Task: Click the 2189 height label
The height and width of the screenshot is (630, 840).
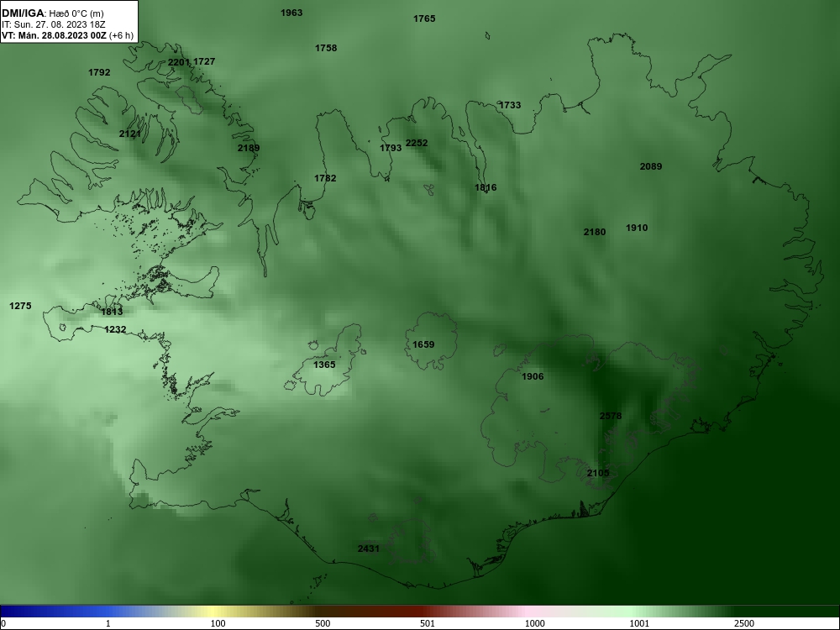Action: coord(249,149)
